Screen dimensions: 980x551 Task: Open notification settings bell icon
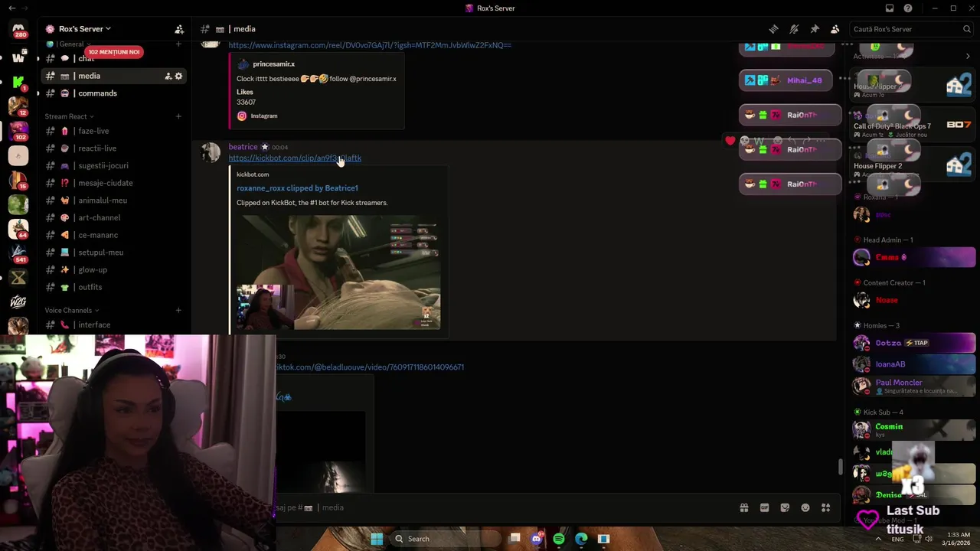coord(794,29)
